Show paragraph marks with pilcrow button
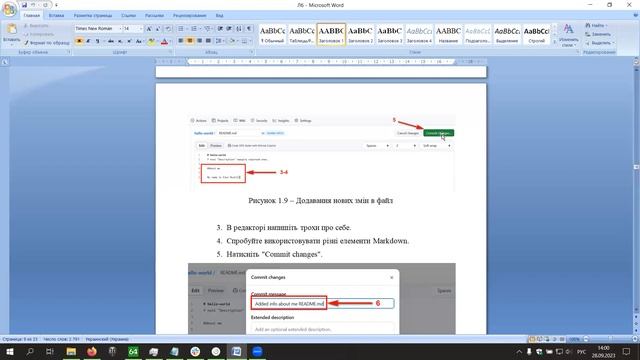Viewport: 640px width, 360px height. pos(249,29)
